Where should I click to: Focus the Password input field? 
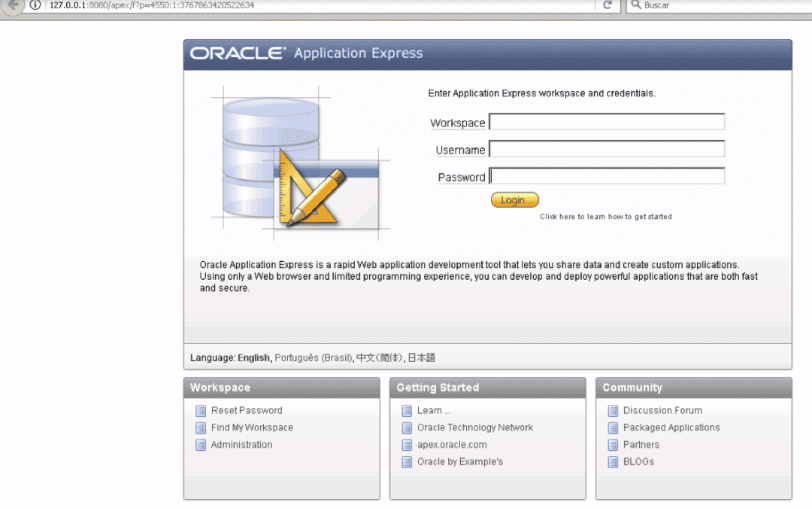[x=607, y=175]
